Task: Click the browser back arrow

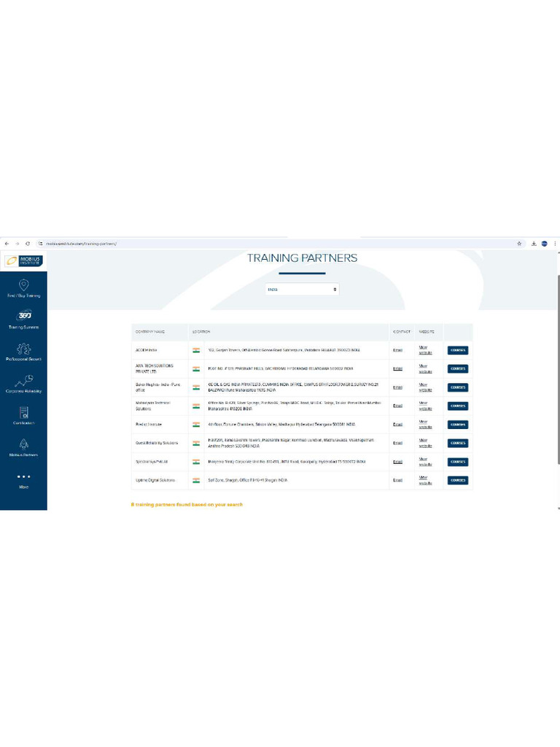Action: point(7,244)
